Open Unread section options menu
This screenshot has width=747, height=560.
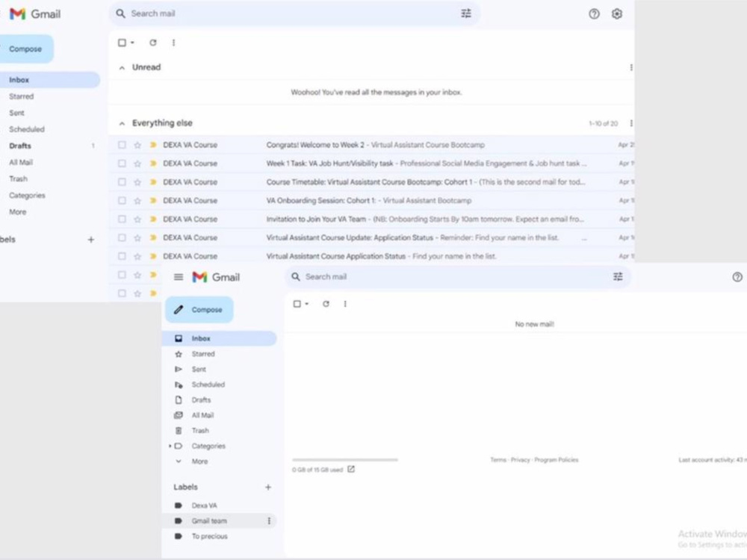[631, 68]
